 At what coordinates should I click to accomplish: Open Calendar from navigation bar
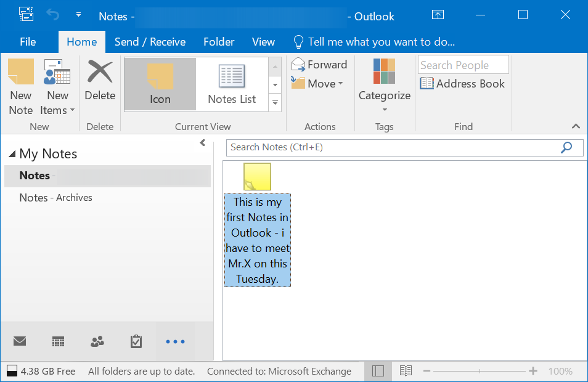tap(59, 341)
